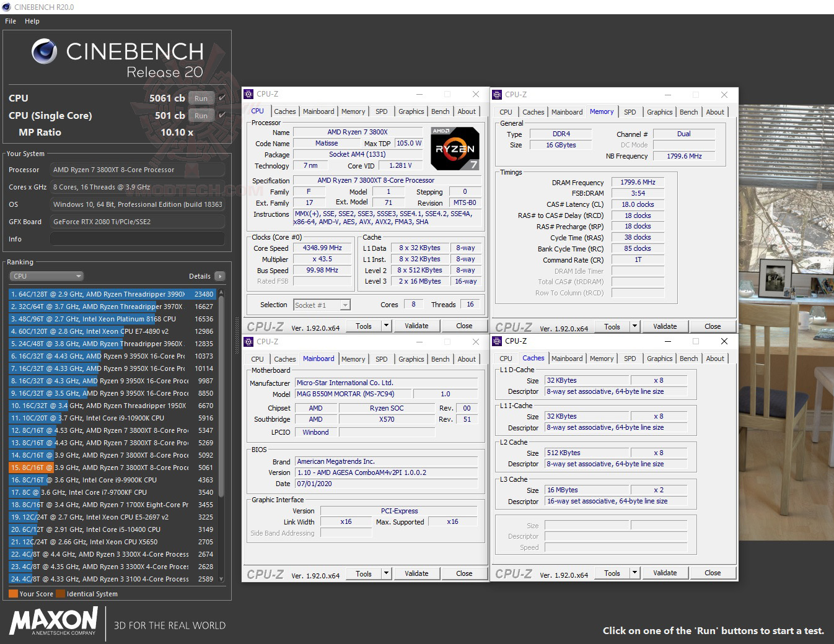This screenshot has height=644, width=834.
Task: Open Tools dropdown arrow in CPU-Z CPU window
Action: 386,326
